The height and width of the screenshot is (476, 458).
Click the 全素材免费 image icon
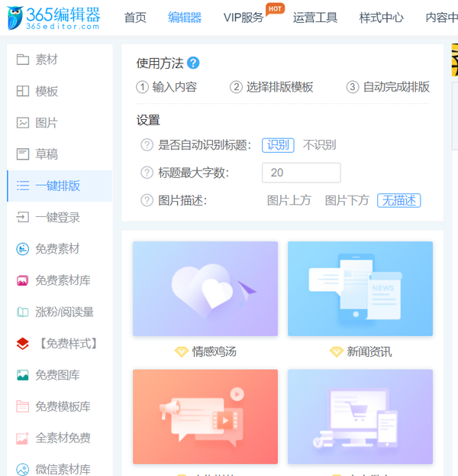[23, 438]
